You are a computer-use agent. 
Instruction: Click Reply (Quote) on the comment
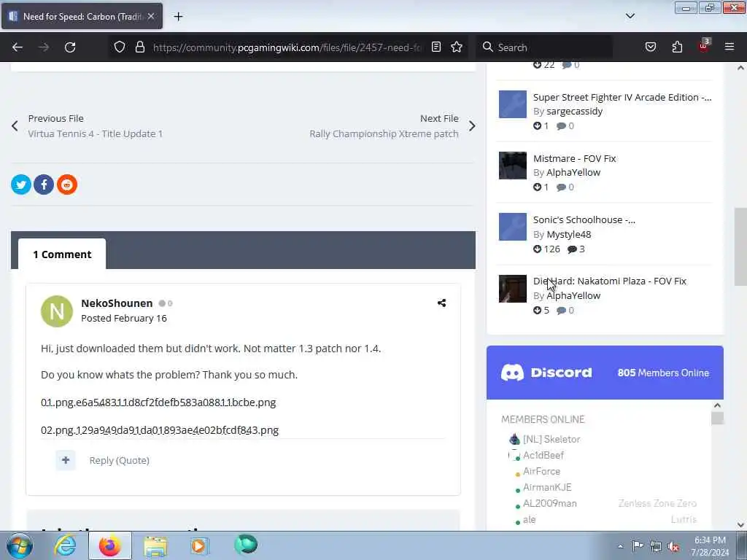pos(119,461)
